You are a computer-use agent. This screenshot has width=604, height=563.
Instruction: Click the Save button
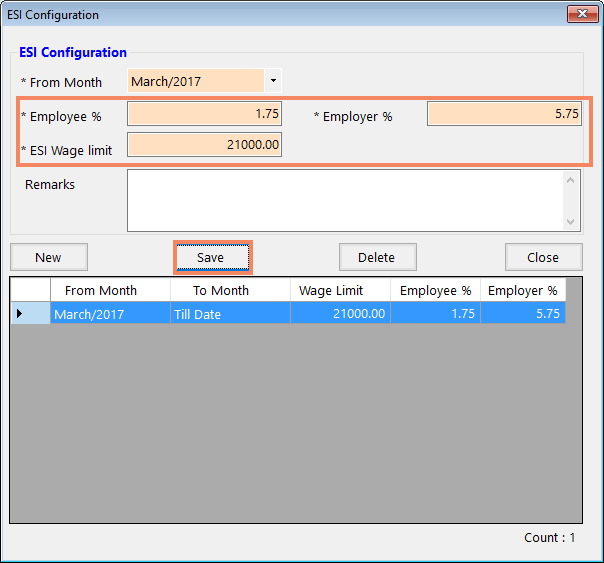(213, 257)
